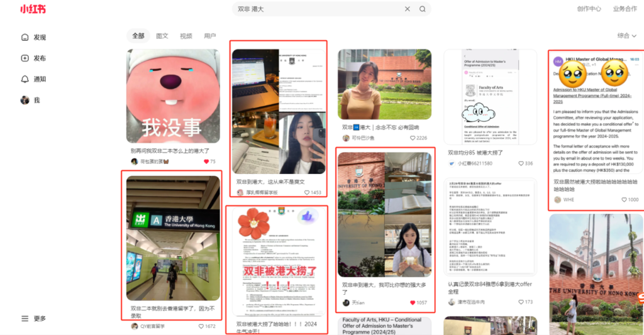Click the magnifier search icon
The height and width of the screenshot is (335, 644).
(422, 9)
